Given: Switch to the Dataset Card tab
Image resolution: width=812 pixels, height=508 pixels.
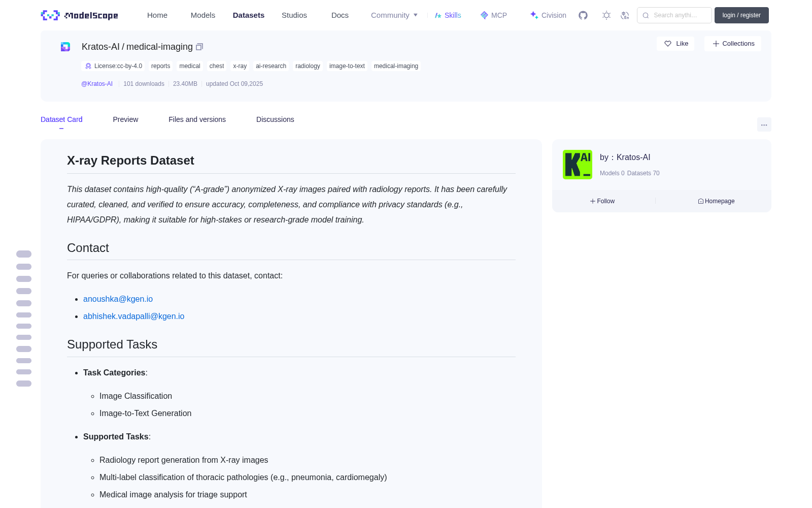Looking at the screenshot, I should pyautogui.click(x=61, y=119).
